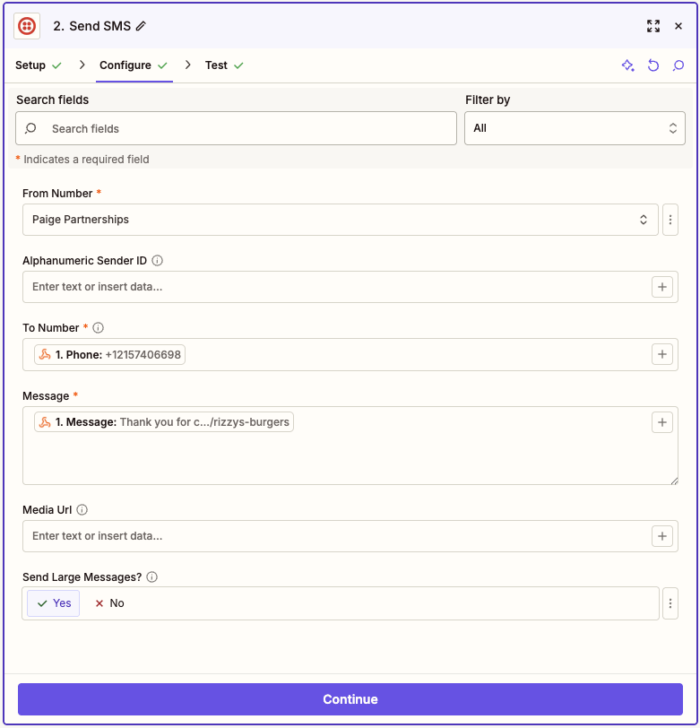
Task: Expand the From Number Paige Partnerships dropdown
Action: coord(341,220)
